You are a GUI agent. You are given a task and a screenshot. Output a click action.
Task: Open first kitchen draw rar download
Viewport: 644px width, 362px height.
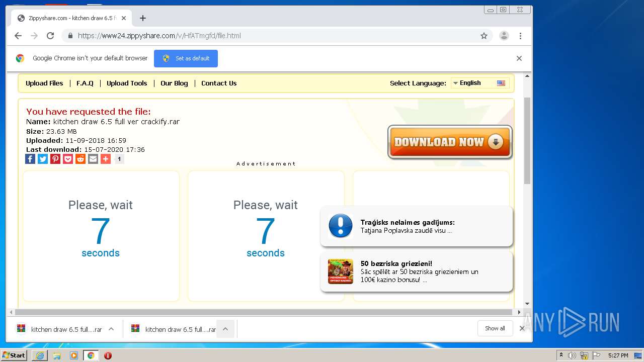(59, 329)
